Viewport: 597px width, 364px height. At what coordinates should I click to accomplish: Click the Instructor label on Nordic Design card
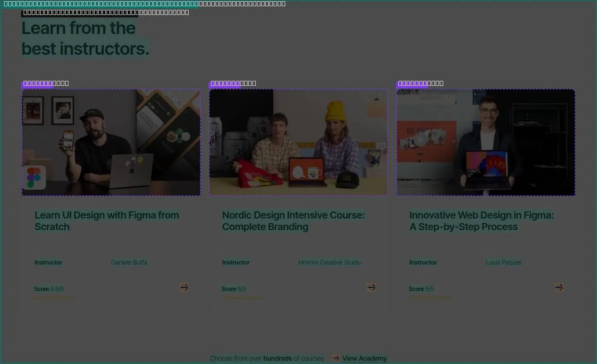pos(236,262)
